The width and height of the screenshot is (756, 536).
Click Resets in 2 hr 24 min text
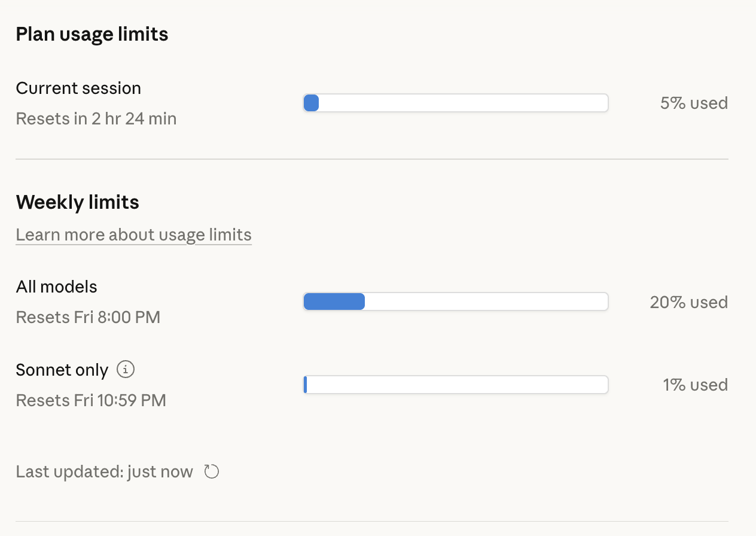point(96,118)
